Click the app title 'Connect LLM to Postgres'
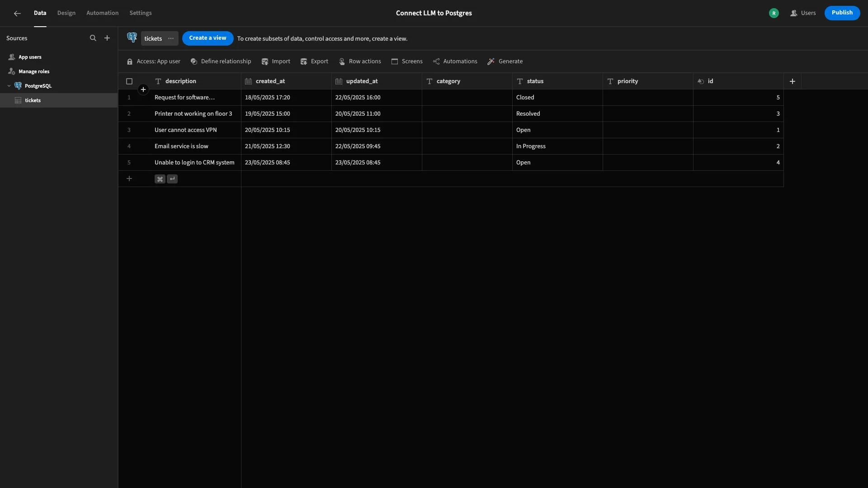The width and height of the screenshot is (868, 488). [x=434, y=13]
